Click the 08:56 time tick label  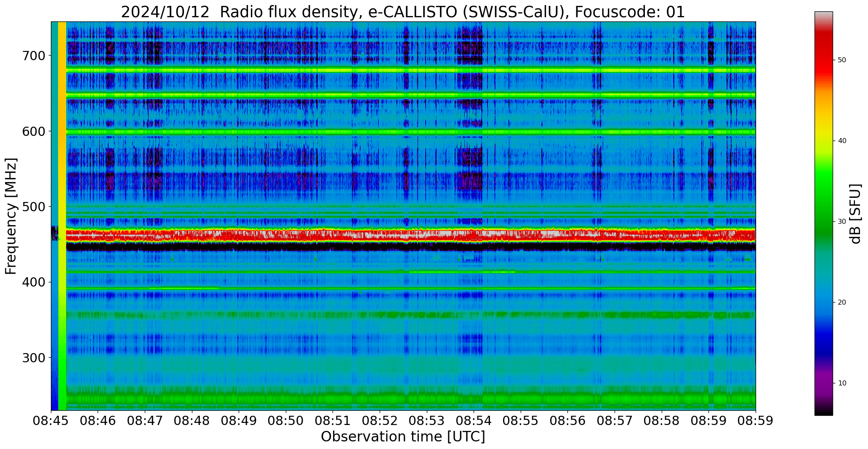point(568,421)
